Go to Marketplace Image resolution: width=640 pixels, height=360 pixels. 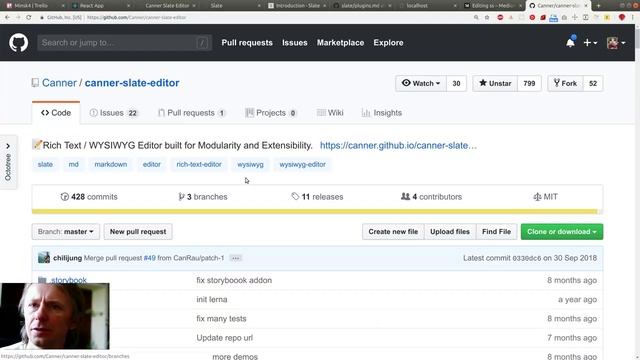click(340, 42)
